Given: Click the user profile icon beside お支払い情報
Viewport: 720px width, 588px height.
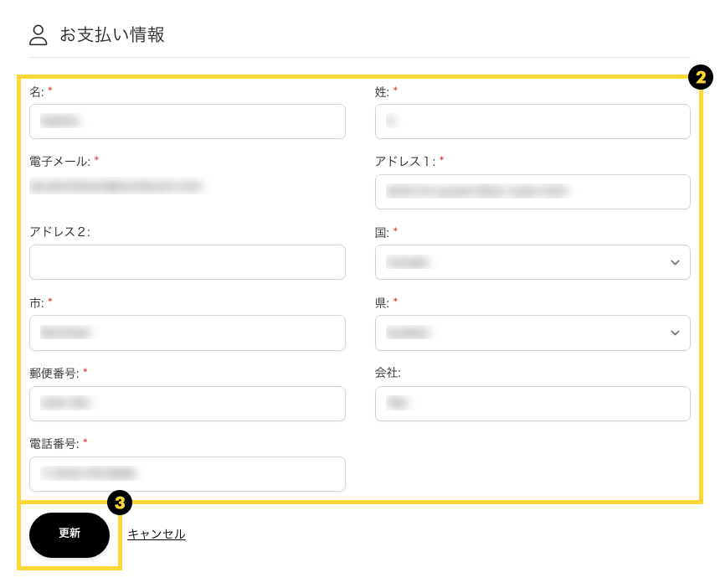Looking at the screenshot, I should 39,34.
